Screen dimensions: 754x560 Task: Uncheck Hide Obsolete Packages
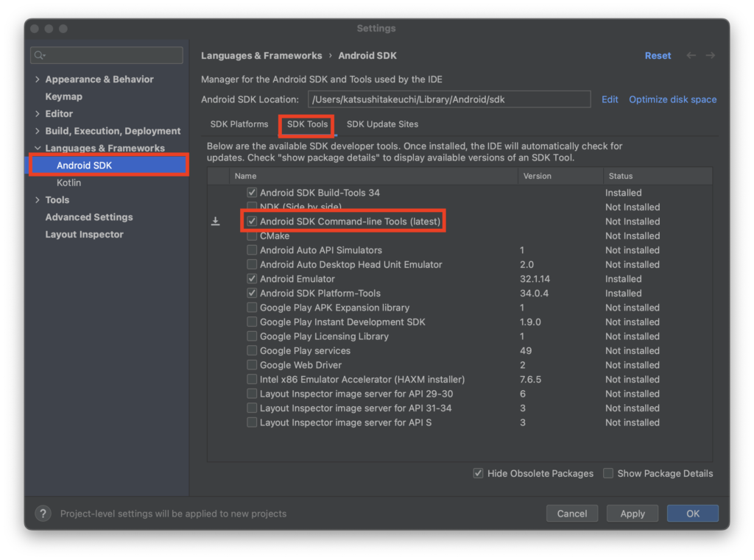[478, 473]
